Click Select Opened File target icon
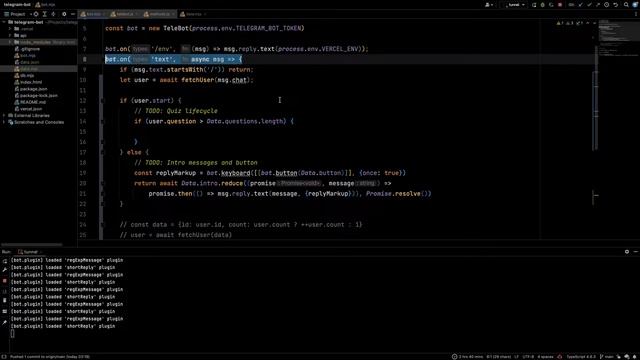640x360 pixels. click(36, 14)
